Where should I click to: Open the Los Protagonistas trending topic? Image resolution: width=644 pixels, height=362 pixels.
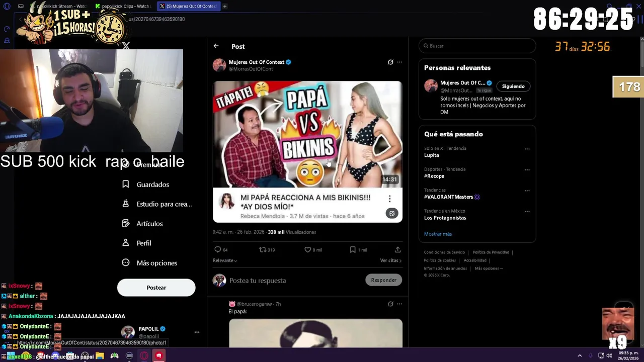click(x=445, y=218)
